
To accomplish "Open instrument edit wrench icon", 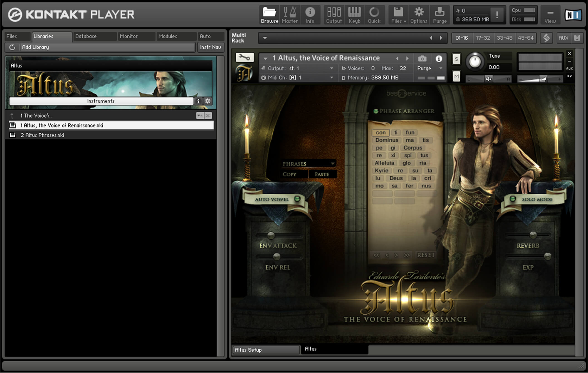I will 244,57.
